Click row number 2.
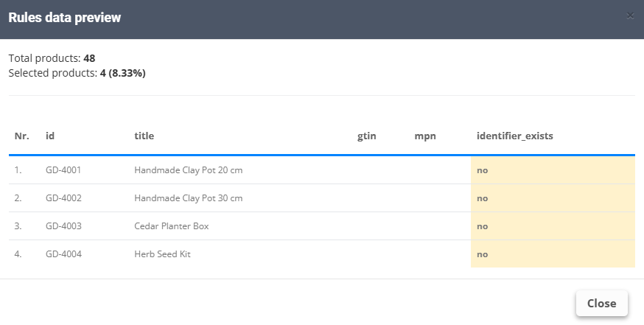This screenshot has height=325, width=644. click(18, 198)
